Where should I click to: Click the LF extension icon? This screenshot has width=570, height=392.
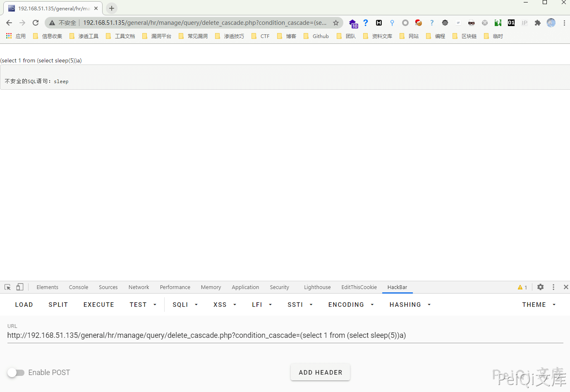(458, 23)
